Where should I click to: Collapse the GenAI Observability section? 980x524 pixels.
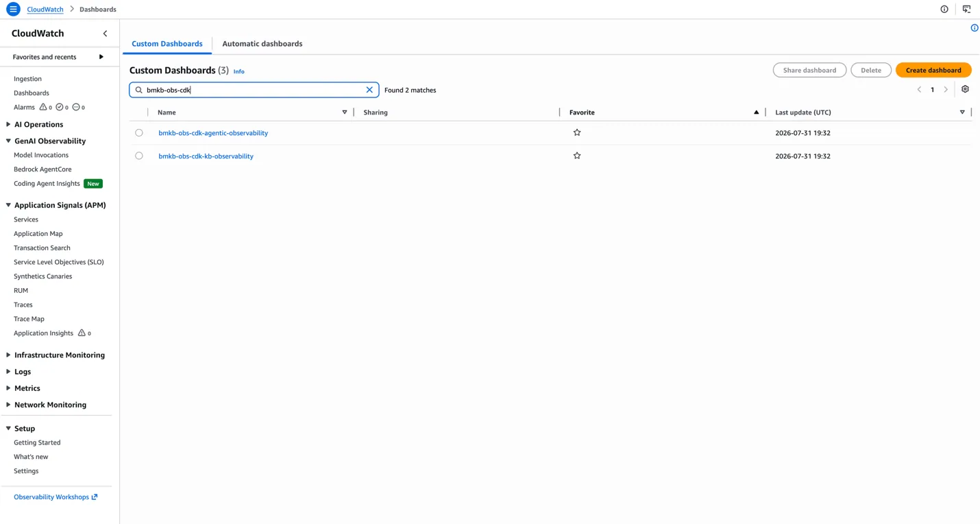(8, 141)
